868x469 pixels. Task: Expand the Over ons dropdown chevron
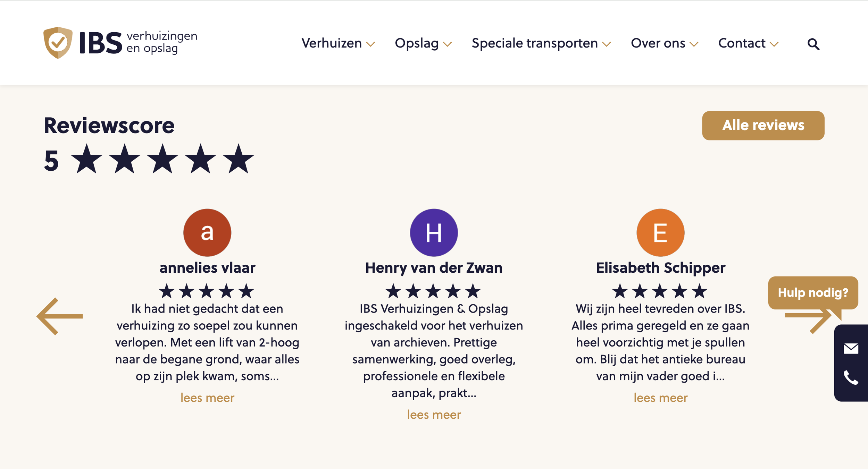[694, 44]
